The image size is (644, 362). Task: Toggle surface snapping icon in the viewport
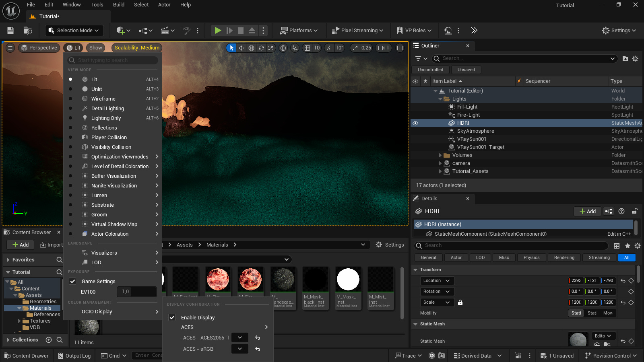click(x=295, y=48)
